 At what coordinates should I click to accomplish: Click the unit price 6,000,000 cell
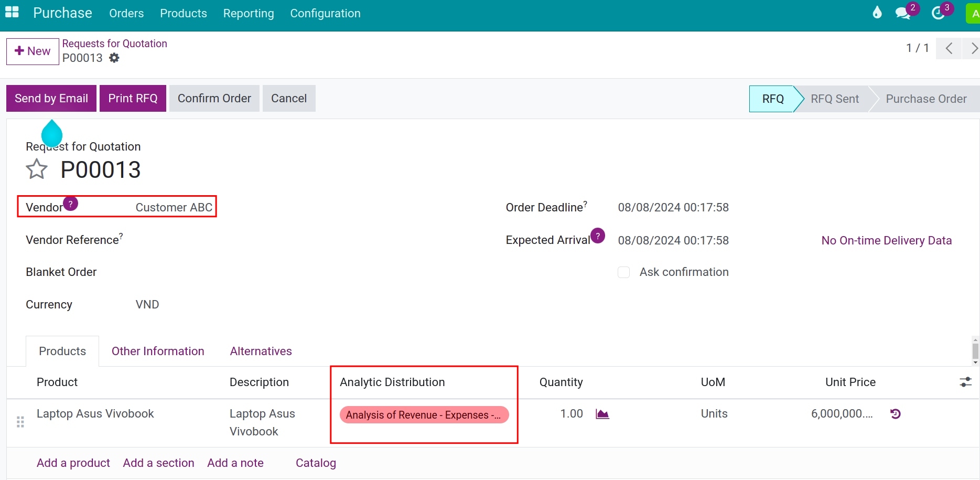click(x=842, y=413)
